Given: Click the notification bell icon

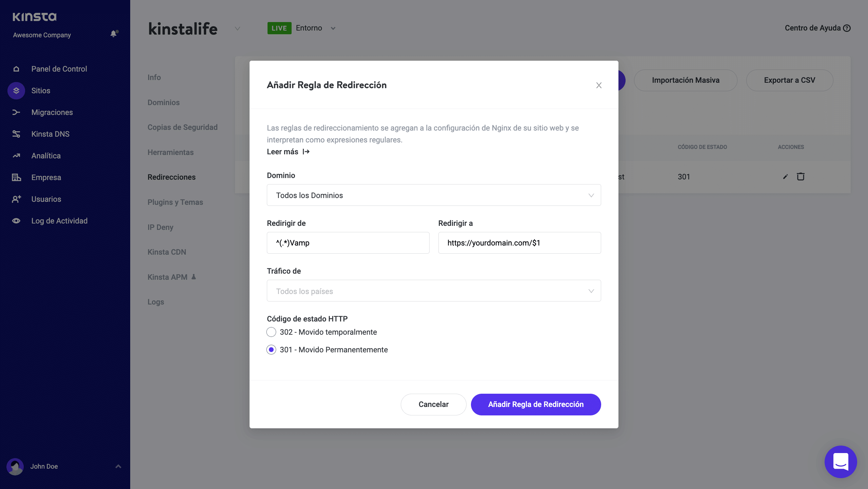Looking at the screenshot, I should [x=114, y=34].
